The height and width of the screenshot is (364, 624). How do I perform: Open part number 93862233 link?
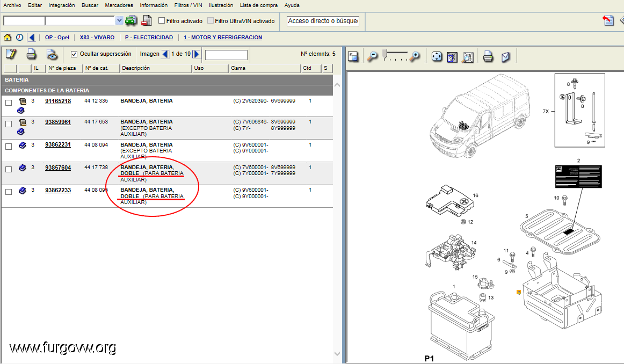point(58,190)
